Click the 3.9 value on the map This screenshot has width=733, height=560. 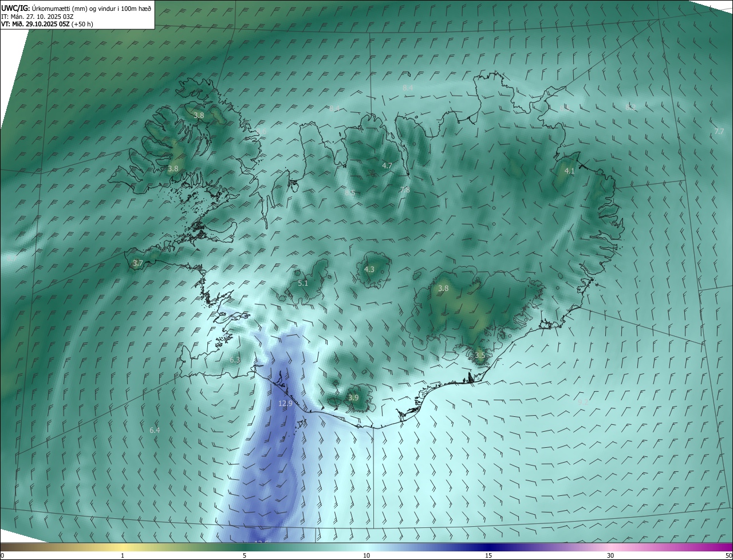353,397
